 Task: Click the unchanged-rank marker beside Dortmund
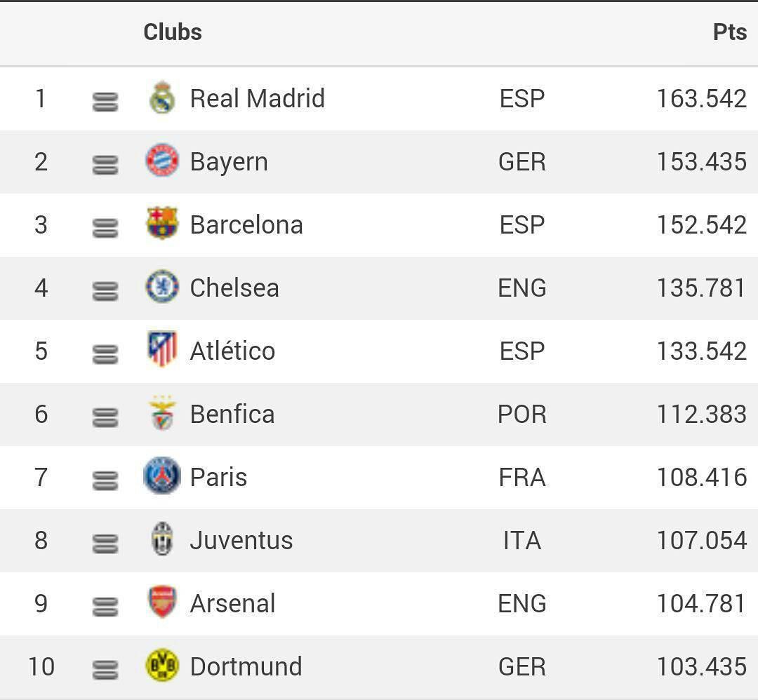coord(105,670)
